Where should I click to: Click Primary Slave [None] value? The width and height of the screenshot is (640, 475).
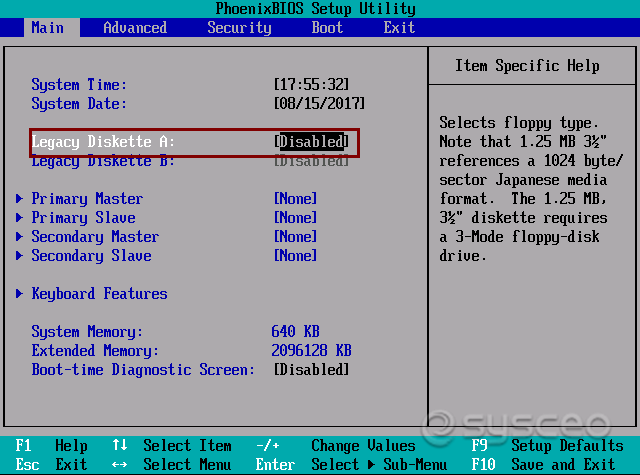(x=296, y=218)
